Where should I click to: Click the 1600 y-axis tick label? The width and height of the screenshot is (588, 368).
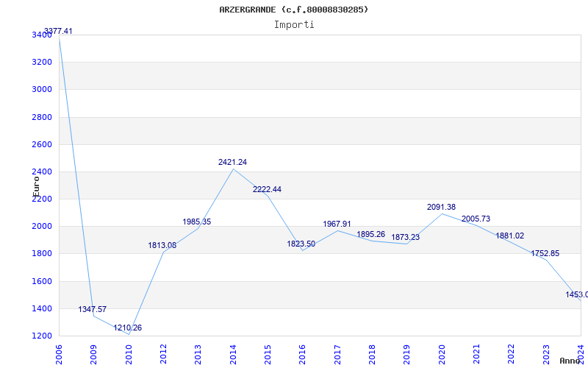(42, 281)
